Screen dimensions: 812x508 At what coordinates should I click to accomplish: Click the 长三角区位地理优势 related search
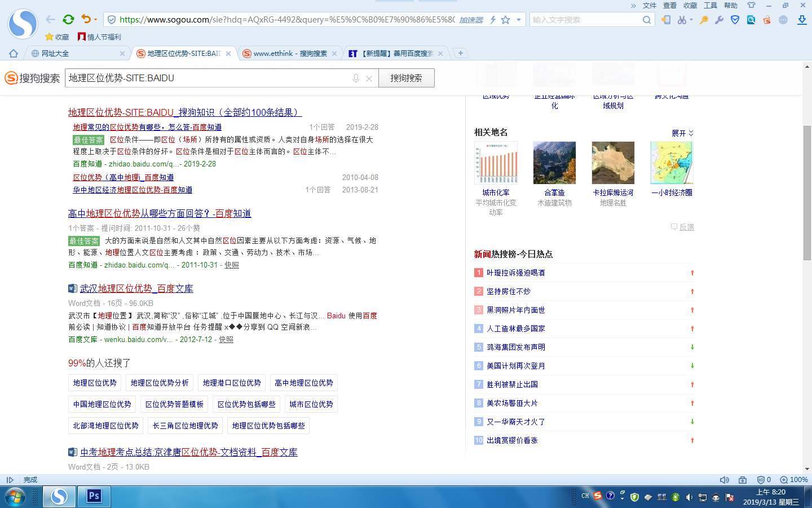(x=185, y=426)
